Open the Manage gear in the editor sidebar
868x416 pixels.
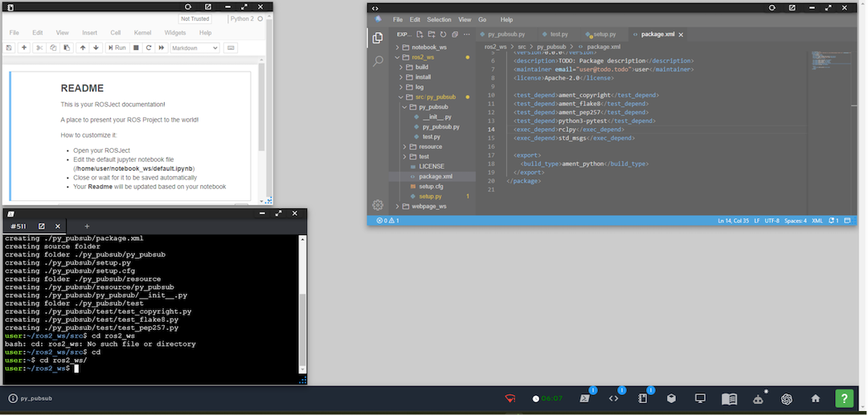coord(378,205)
